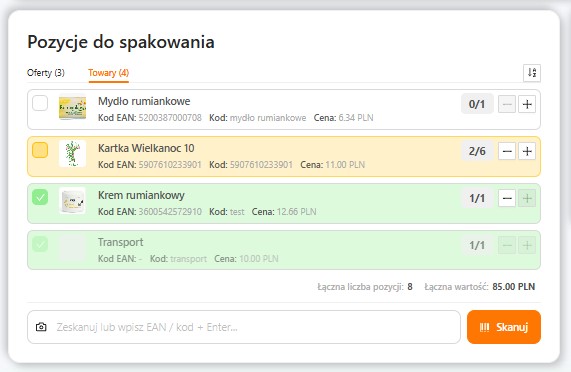Click the price 6.34 PLN
Image resolution: width=571 pixels, height=372 pixels.
pyautogui.click(x=356, y=118)
